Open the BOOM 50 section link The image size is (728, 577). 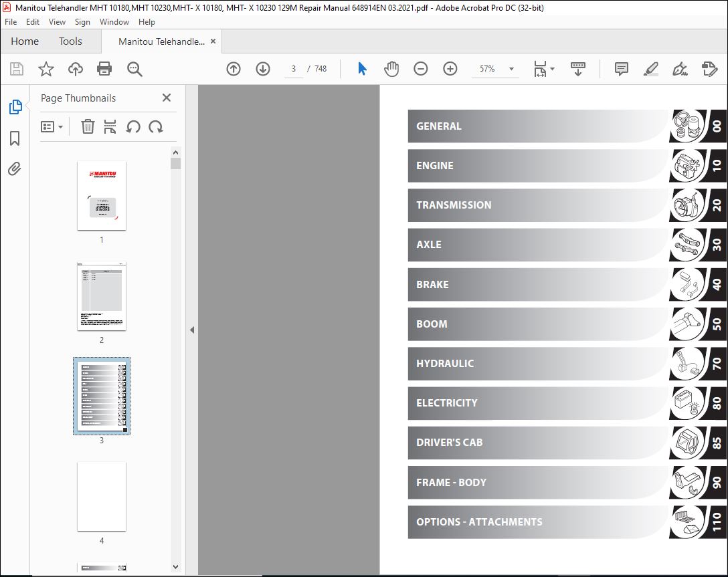point(567,324)
